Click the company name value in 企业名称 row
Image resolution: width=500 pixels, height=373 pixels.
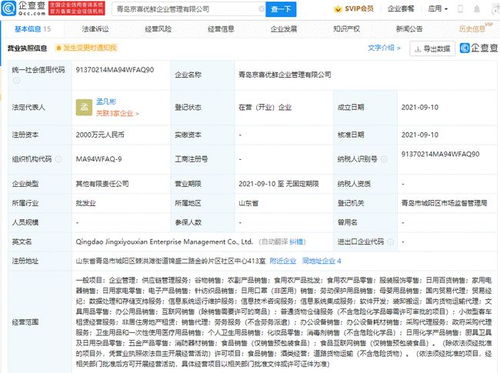[x=285, y=75]
